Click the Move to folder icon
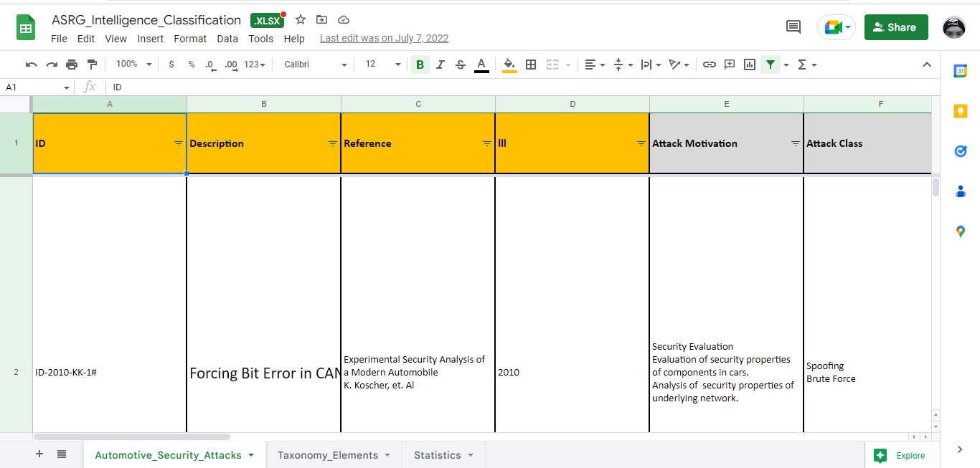Image resolution: width=980 pixels, height=468 pixels. pos(321,20)
